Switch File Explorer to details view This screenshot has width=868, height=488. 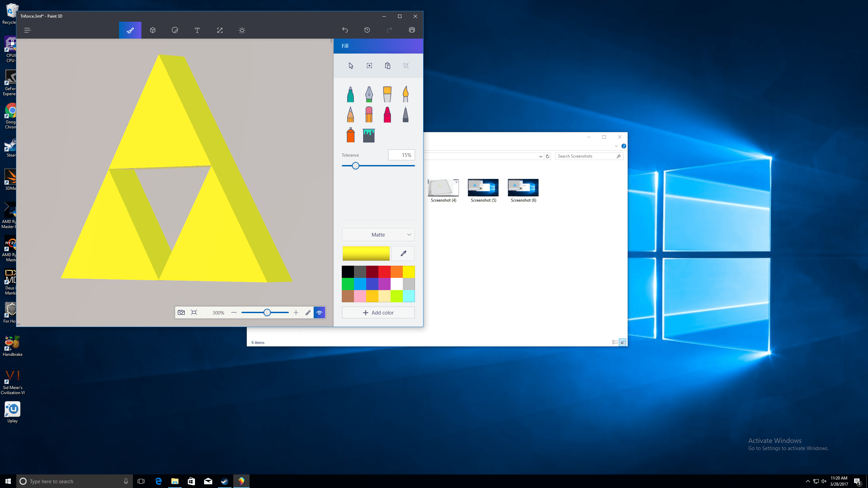click(615, 342)
